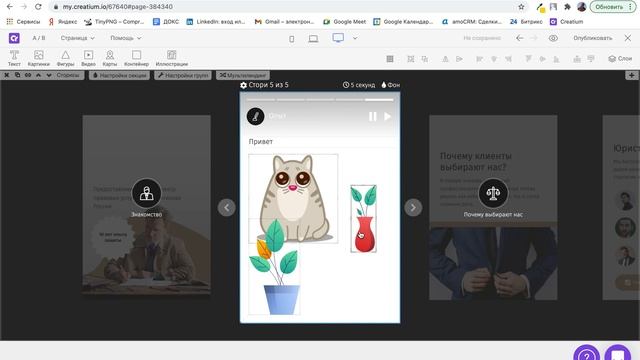Viewport: 640px width, 360px height.
Task: Open the Фигуры tool
Action: 65,58
